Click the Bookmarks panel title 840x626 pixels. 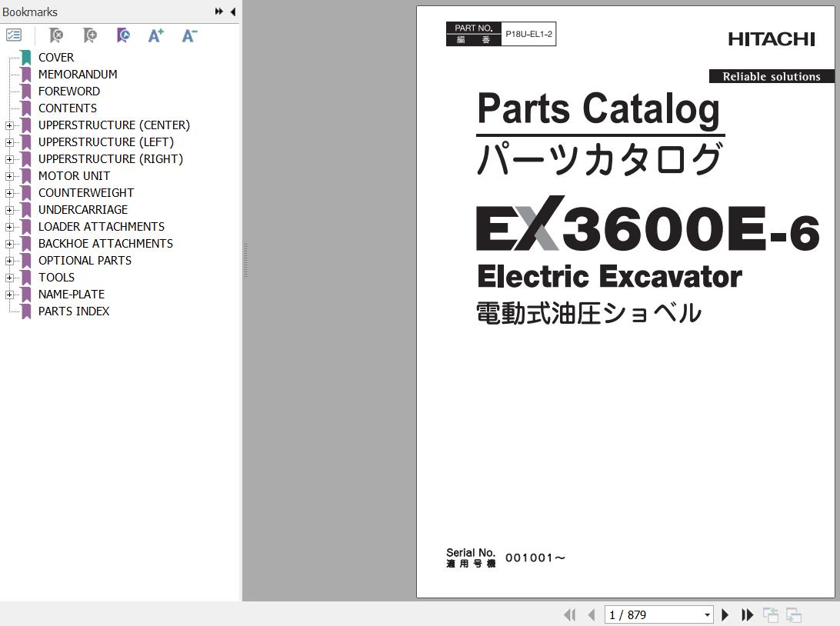pos(29,12)
